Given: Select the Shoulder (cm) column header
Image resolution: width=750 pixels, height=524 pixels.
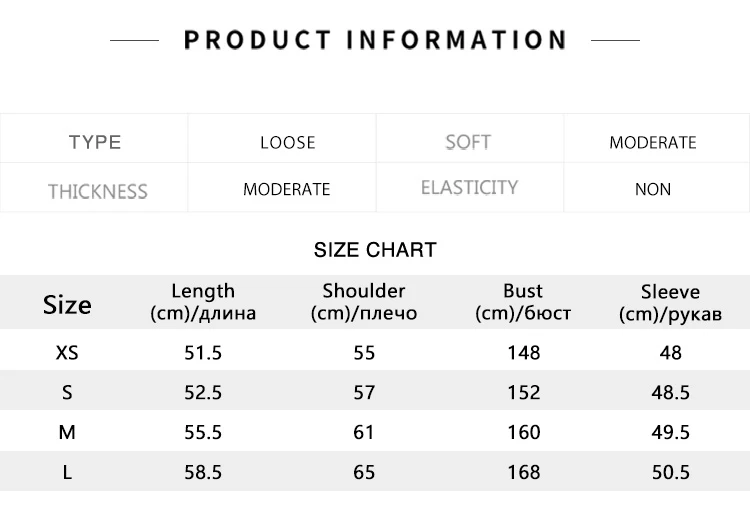Looking at the screenshot, I should coord(364,302).
